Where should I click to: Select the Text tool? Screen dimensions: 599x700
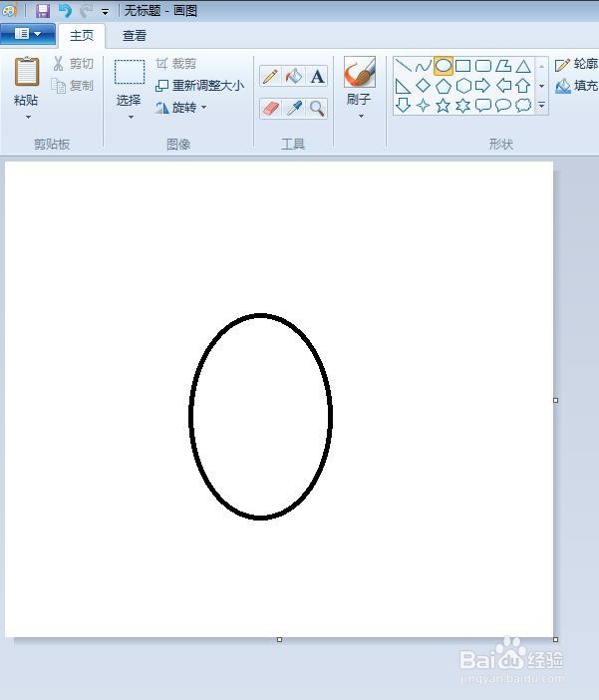[x=317, y=76]
